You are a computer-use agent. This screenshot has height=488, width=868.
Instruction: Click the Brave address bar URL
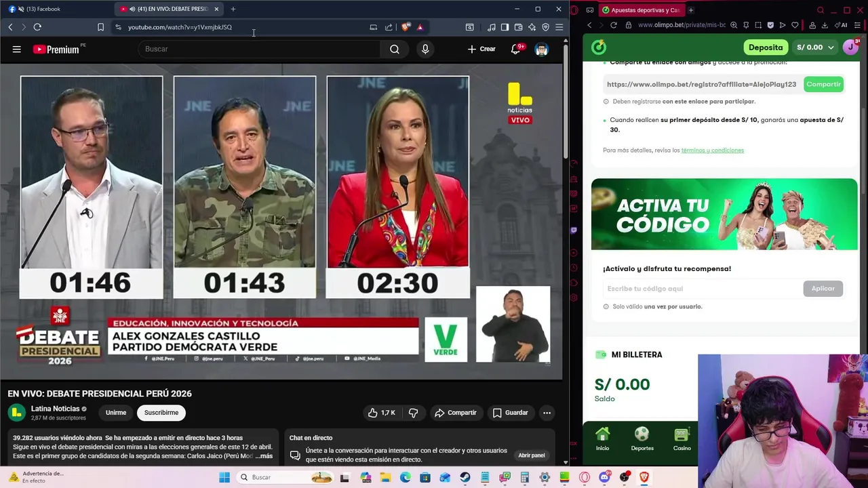click(x=180, y=27)
